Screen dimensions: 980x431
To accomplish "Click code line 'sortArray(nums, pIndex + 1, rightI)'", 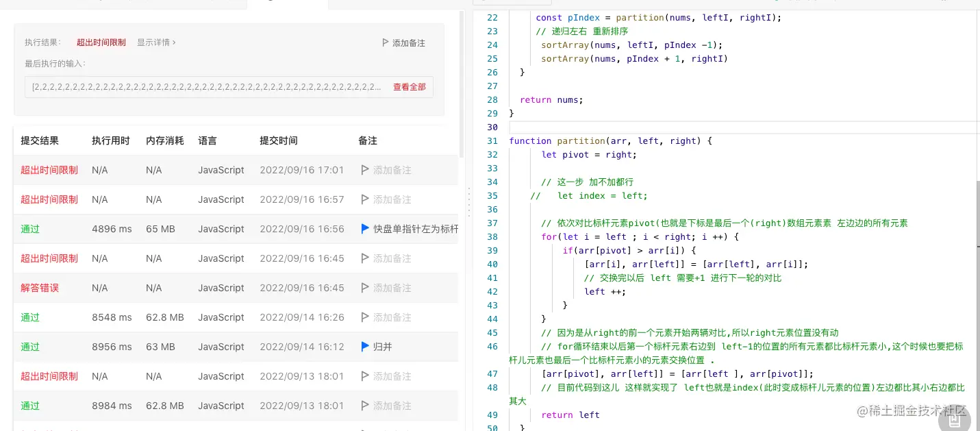I will coord(634,58).
